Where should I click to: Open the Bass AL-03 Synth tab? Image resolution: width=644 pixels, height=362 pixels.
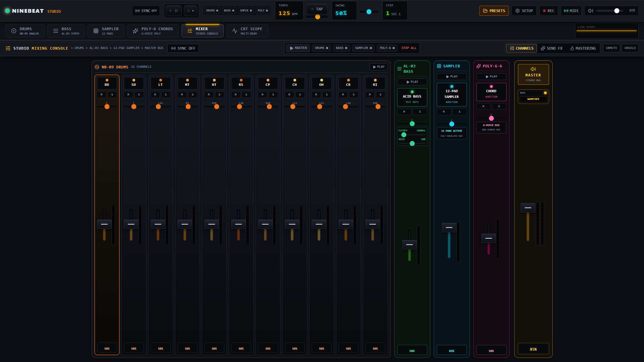point(66,31)
